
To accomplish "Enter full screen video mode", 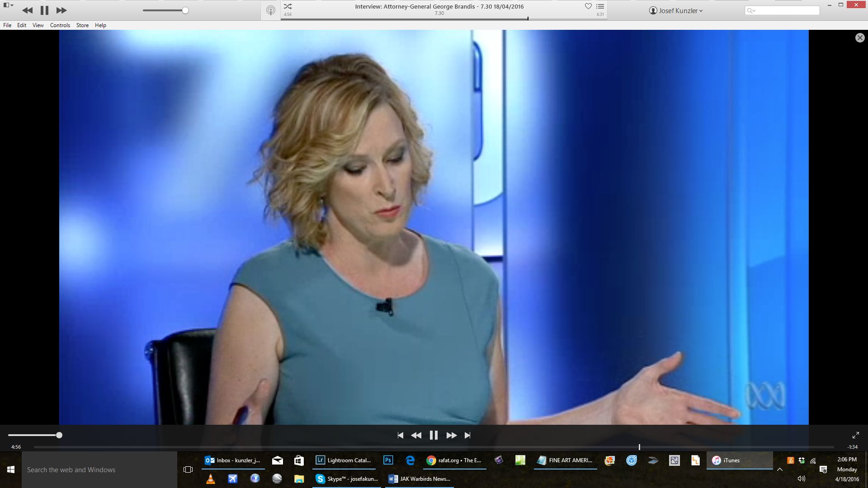I will click(855, 435).
